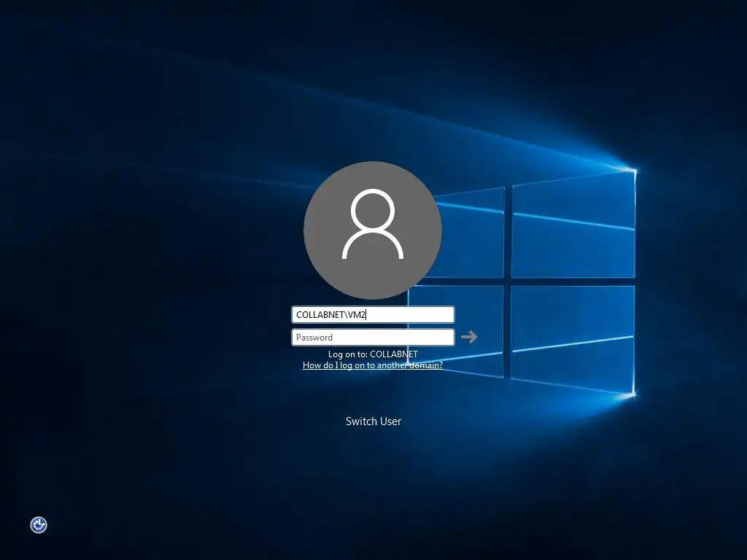The height and width of the screenshot is (560, 747).
Task: Click the user avatar picture
Action: click(x=373, y=230)
